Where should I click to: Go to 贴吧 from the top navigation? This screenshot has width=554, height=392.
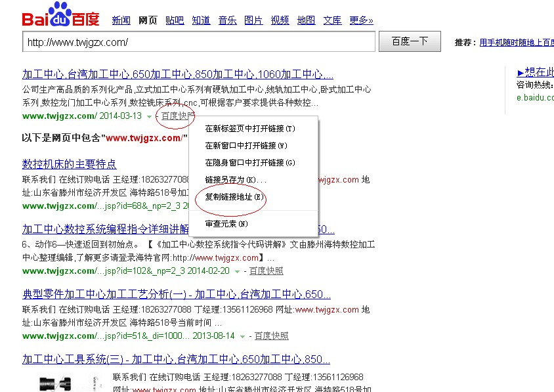[x=175, y=20]
